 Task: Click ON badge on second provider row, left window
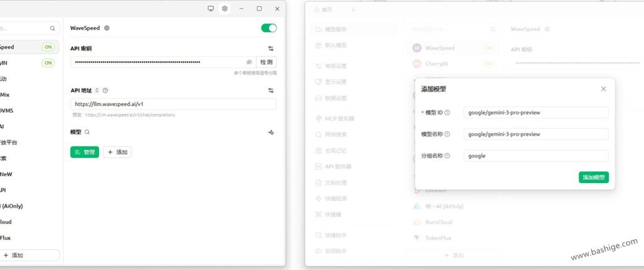pyautogui.click(x=48, y=63)
